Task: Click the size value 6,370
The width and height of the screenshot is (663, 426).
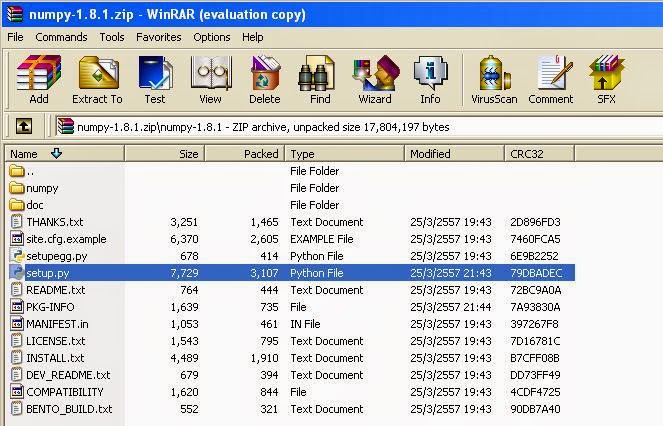Action: click(x=184, y=239)
